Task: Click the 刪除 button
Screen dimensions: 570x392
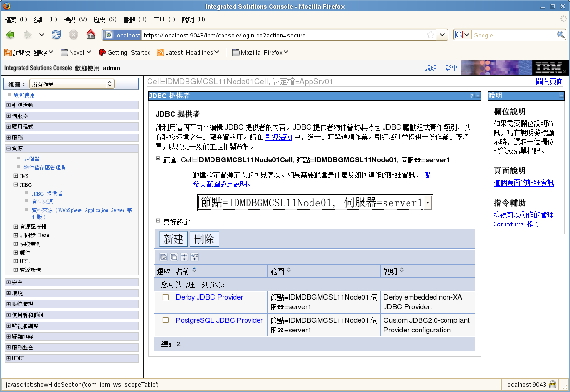Action: pyautogui.click(x=204, y=239)
